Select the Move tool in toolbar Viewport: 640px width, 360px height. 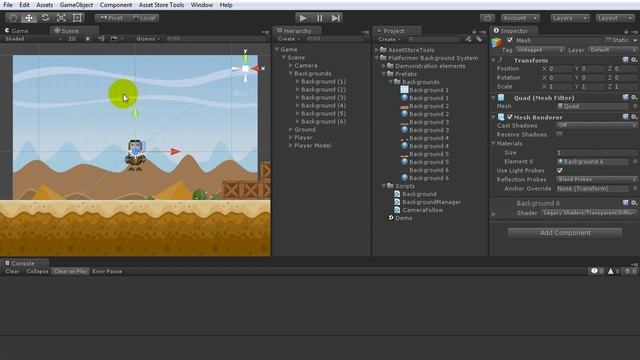29,18
